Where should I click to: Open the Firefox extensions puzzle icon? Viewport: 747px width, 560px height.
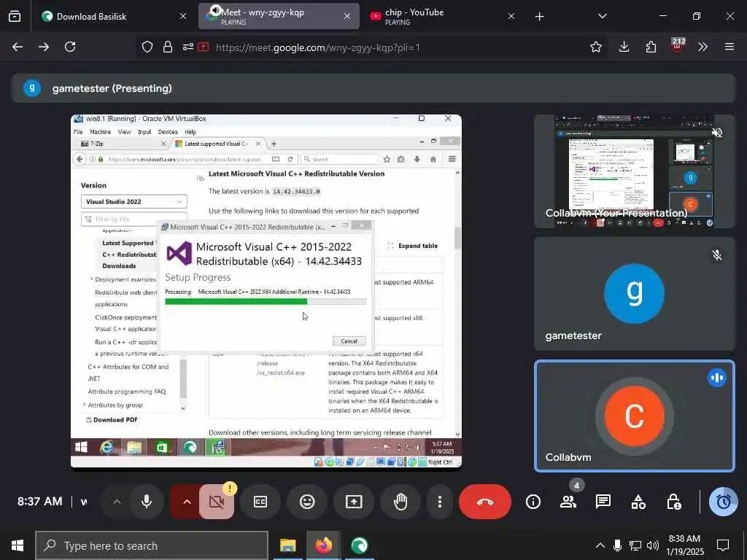point(651,47)
